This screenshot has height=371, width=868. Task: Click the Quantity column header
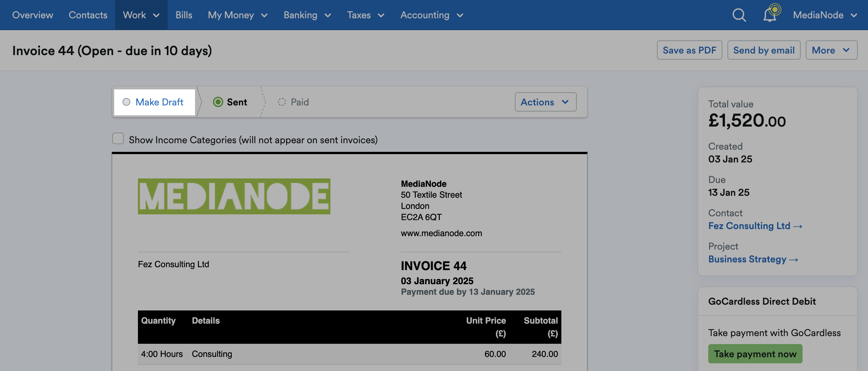click(x=158, y=320)
